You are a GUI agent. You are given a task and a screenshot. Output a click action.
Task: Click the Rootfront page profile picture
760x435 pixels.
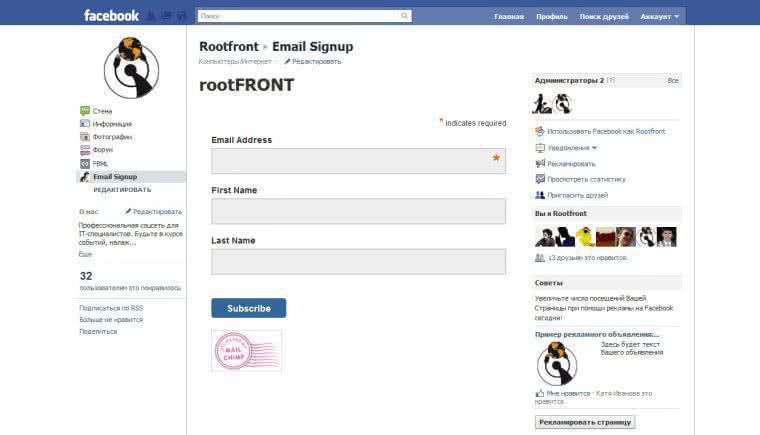coord(131,67)
